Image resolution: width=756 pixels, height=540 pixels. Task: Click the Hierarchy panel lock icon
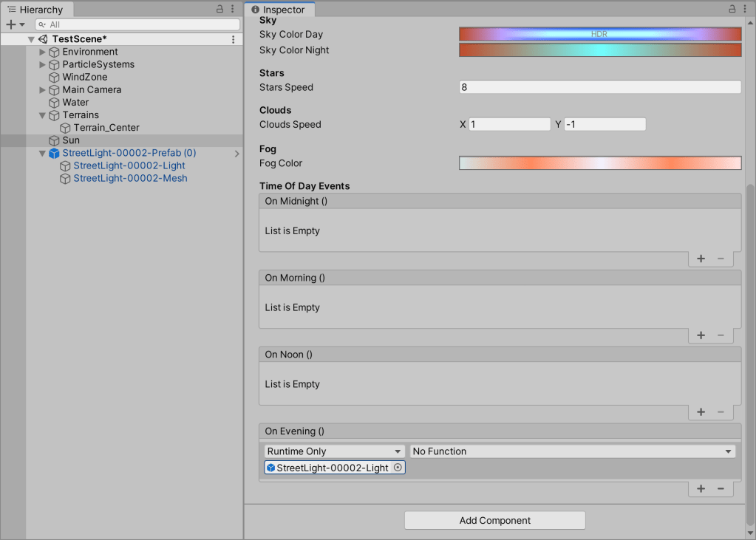219,10
